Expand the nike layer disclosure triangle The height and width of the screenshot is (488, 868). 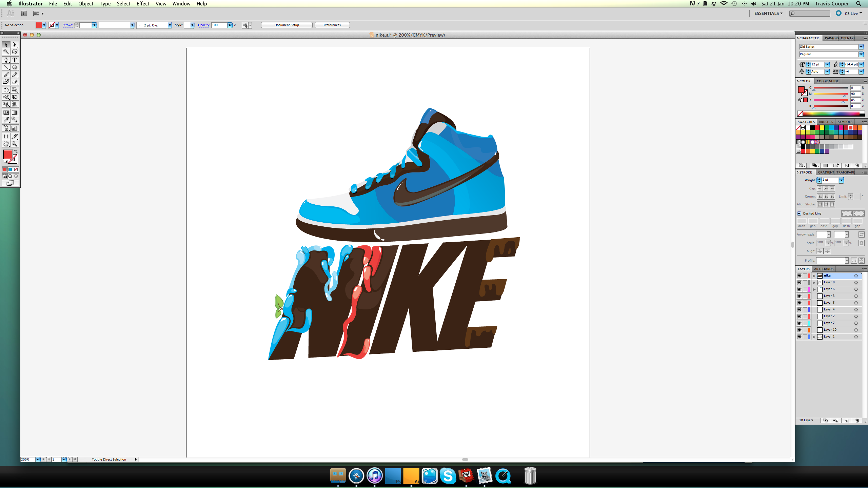tap(814, 276)
